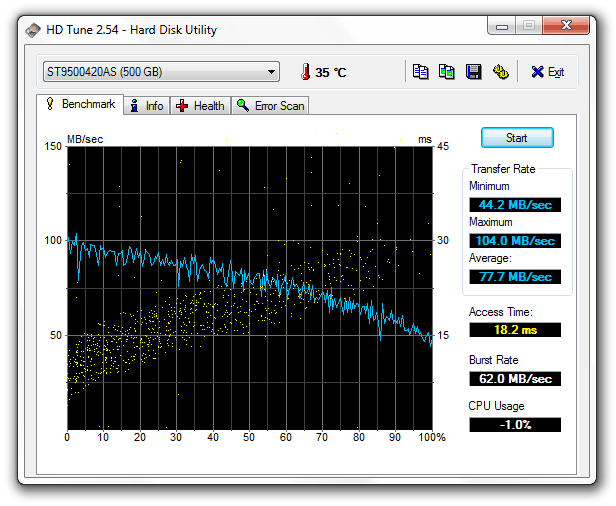Viewport: 616px width, 506px height.
Task: Click the Exit button in toolbar
Action: [548, 72]
